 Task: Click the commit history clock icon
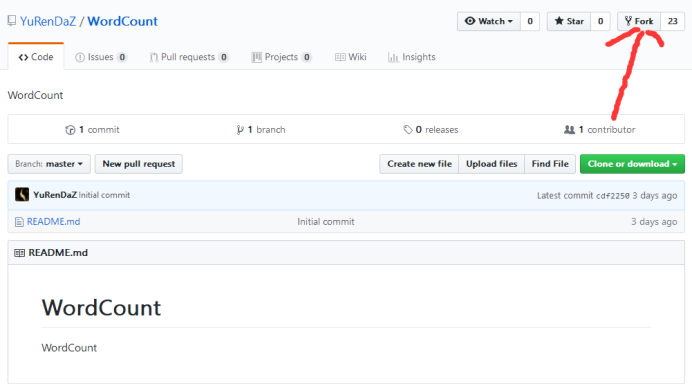click(70, 130)
